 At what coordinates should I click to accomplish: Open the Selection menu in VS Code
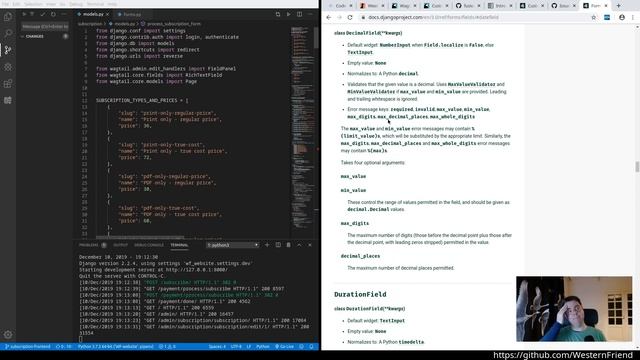[33, 4]
